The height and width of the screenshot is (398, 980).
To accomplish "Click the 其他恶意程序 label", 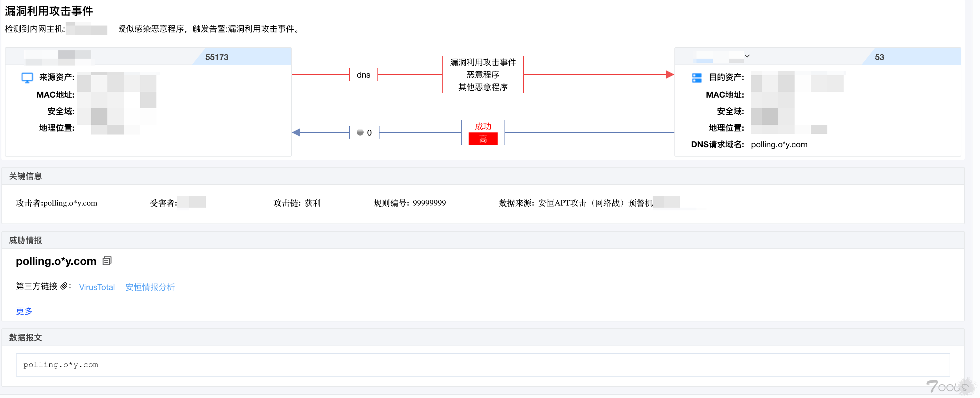I will click(483, 87).
